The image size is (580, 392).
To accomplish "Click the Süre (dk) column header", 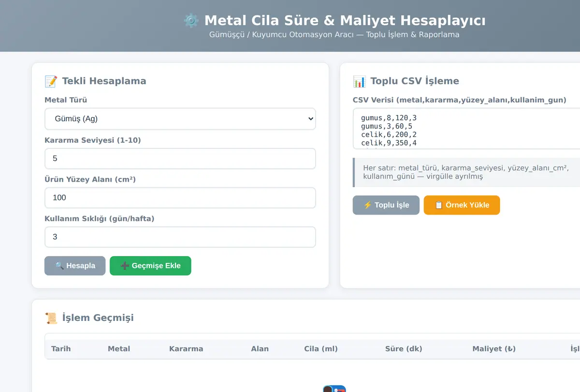I will click(404, 348).
